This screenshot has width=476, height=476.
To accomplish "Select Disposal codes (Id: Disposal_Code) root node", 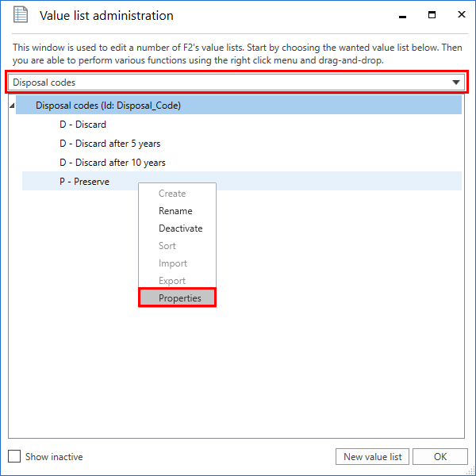I will [x=108, y=106].
